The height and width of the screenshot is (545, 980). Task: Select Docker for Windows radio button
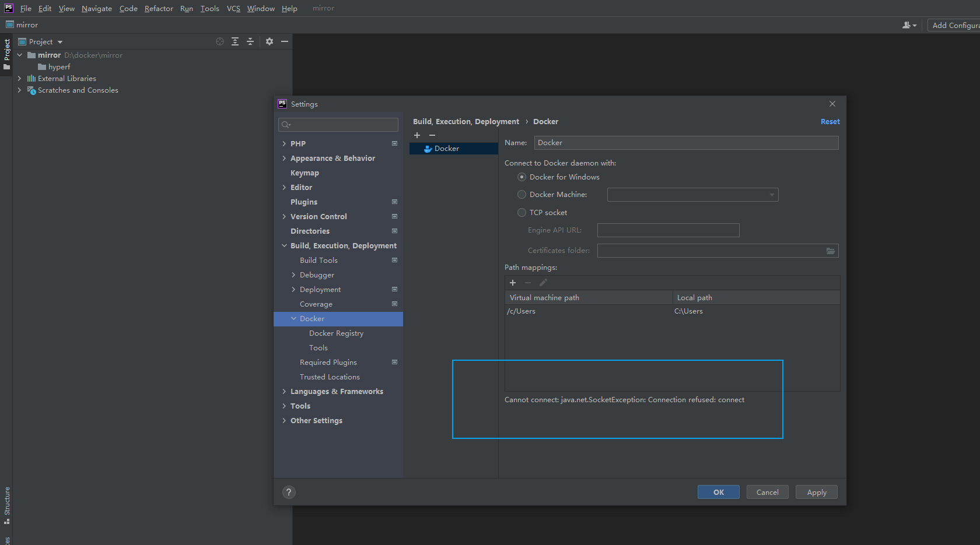[522, 177]
